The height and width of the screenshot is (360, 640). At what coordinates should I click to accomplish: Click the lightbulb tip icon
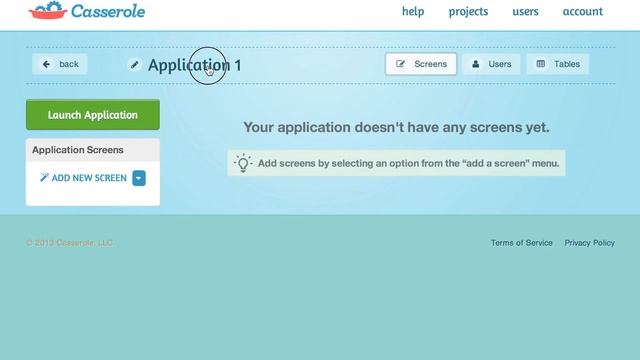tap(243, 163)
